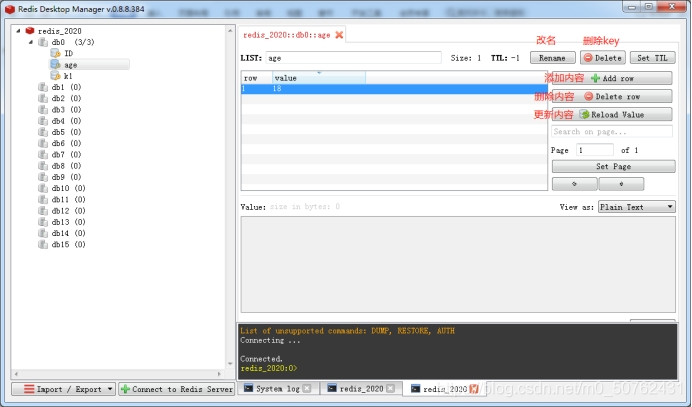The image size is (692, 407).
Task: Click the age key icon
Action: click(56, 64)
